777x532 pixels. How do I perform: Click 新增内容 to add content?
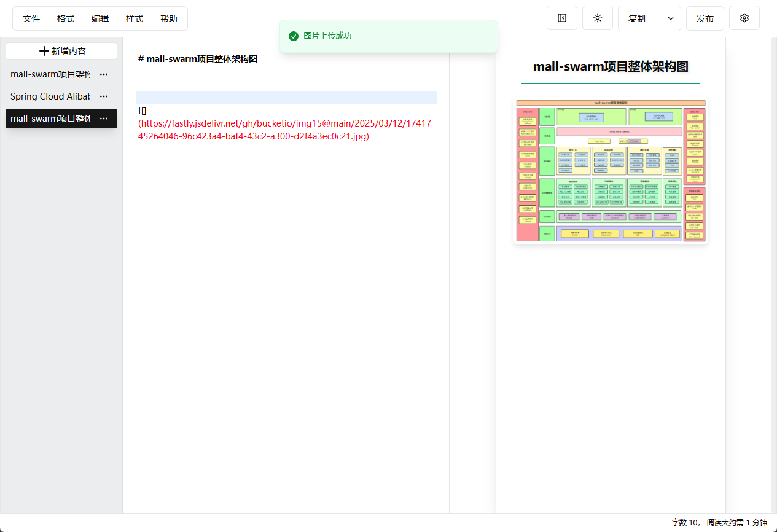point(61,51)
